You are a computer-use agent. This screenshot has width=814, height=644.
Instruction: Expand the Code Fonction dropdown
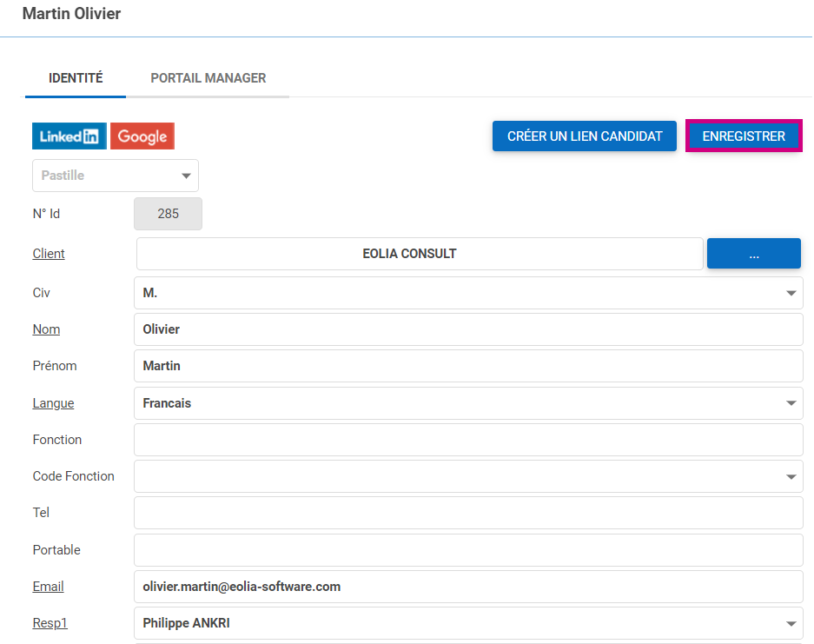(468, 476)
